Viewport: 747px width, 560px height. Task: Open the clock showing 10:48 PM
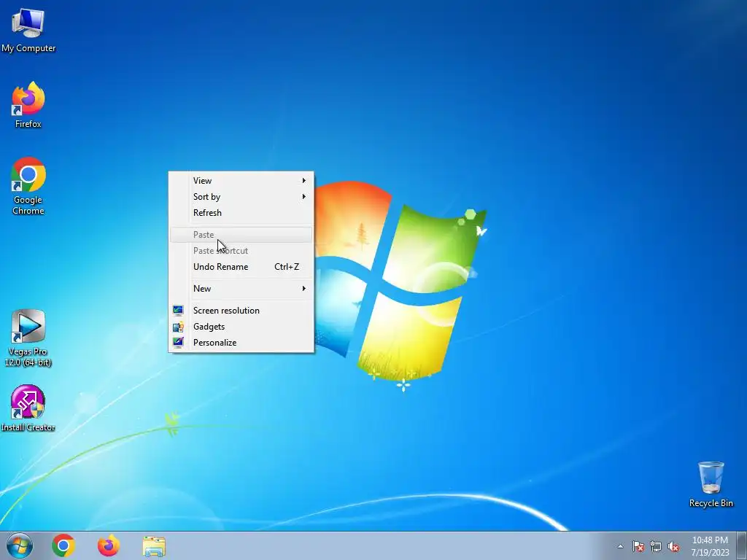tap(710, 545)
